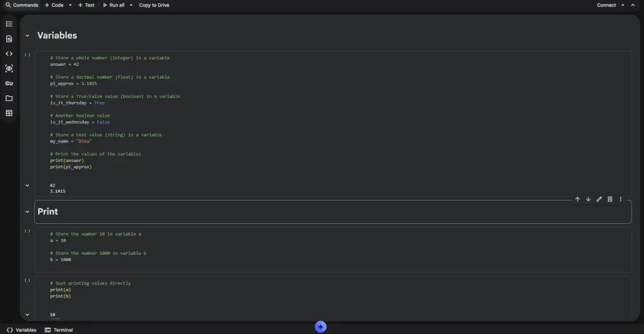Open the code snippets sidebar icon
The height and width of the screenshot is (334, 644).
coord(9,54)
